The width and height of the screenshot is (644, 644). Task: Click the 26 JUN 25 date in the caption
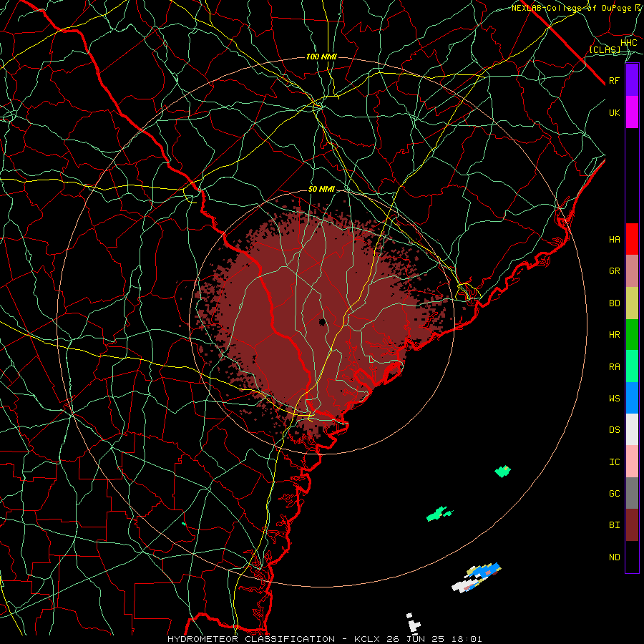pos(414,639)
